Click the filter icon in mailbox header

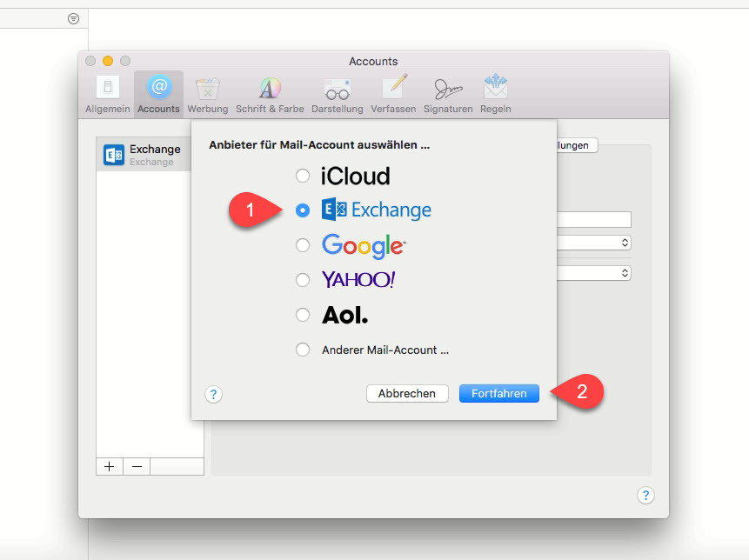pyautogui.click(x=73, y=19)
